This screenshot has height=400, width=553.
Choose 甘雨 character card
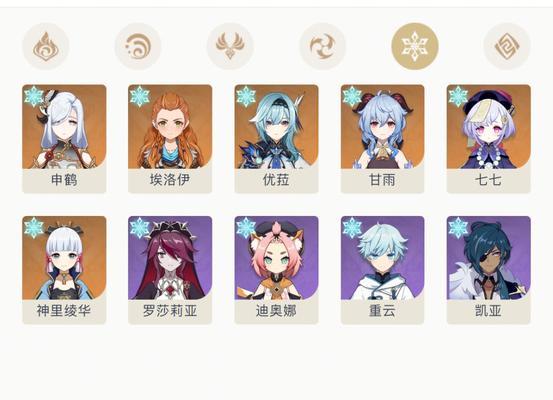coord(383,139)
